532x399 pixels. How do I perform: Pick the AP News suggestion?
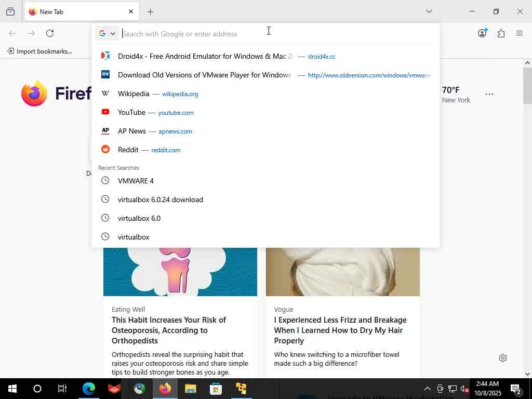tap(265, 131)
